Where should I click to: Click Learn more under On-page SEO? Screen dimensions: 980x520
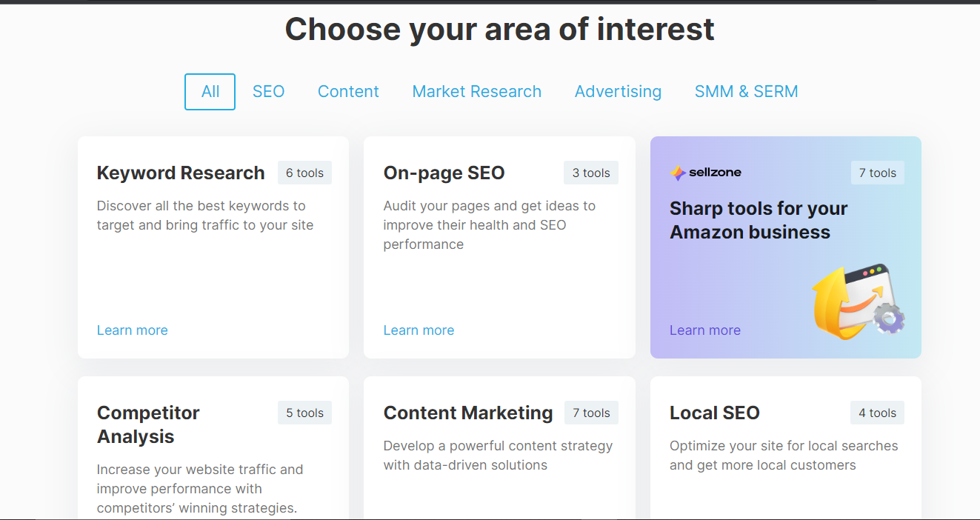pyautogui.click(x=419, y=330)
